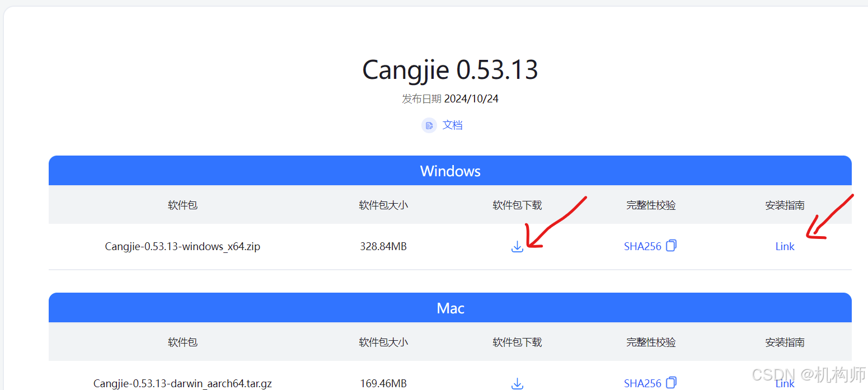Click the Cangjie 0.53.13 title
Viewport: 868px width, 390px height.
tap(450, 70)
